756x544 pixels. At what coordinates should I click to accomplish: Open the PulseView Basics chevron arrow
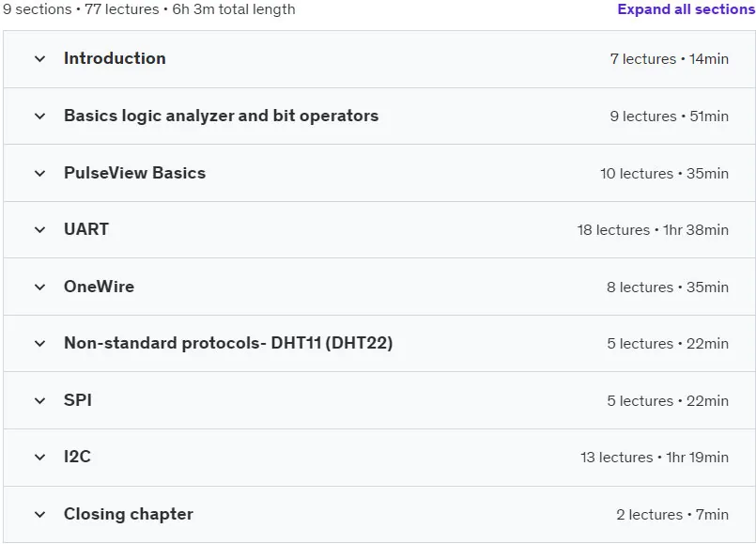click(x=40, y=173)
